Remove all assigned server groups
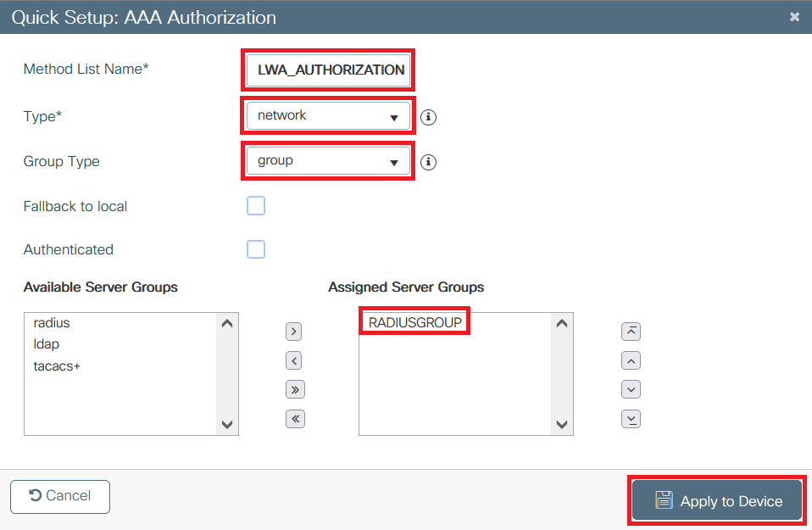The image size is (812, 530). [293, 418]
